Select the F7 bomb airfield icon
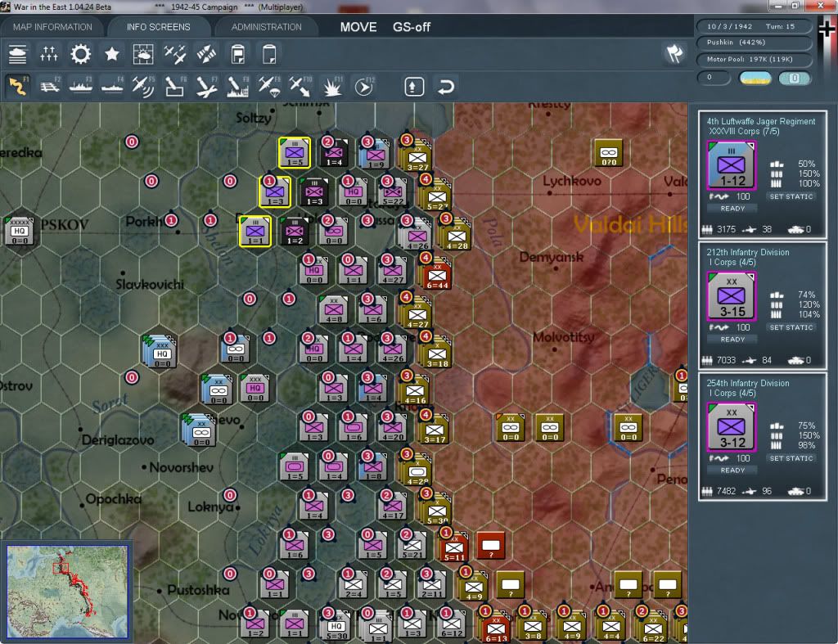The width and height of the screenshot is (838, 644). click(206, 86)
